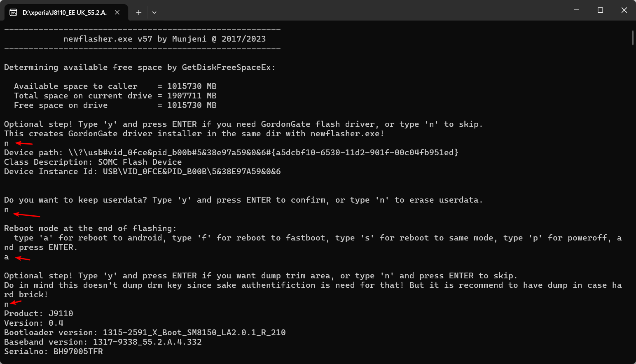Open a new terminal tab with plus
636x364 pixels.
(139, 12)
